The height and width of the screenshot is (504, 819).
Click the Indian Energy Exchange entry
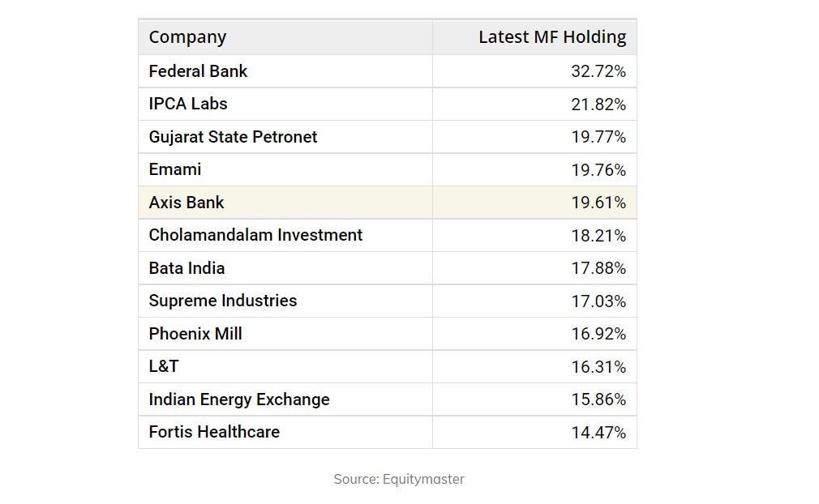click(239, 399)
